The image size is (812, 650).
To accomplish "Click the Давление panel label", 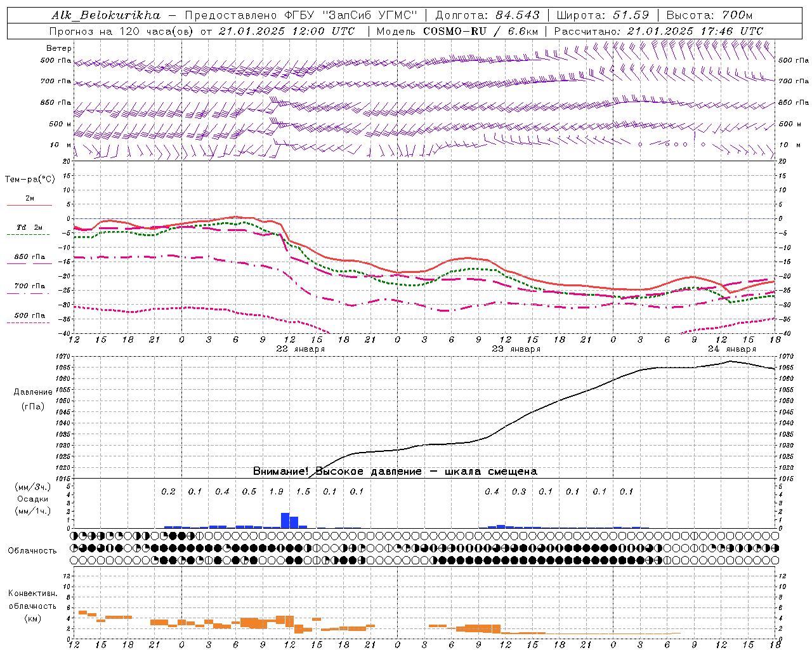I will 33,392.
